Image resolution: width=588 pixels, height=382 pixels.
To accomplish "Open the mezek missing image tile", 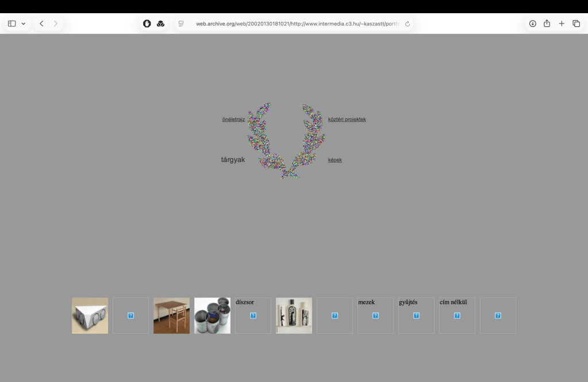I will click(x=375, y=315).
